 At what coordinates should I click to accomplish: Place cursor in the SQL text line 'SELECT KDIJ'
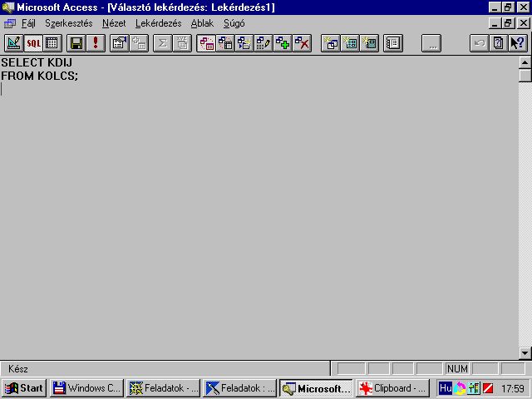[37, 62]
